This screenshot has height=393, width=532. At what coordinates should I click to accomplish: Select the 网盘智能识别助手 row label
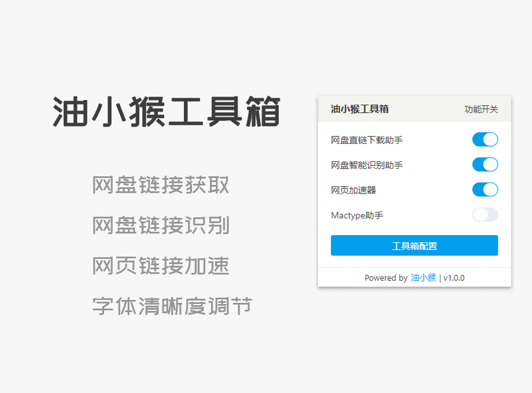tap(365, 165)
